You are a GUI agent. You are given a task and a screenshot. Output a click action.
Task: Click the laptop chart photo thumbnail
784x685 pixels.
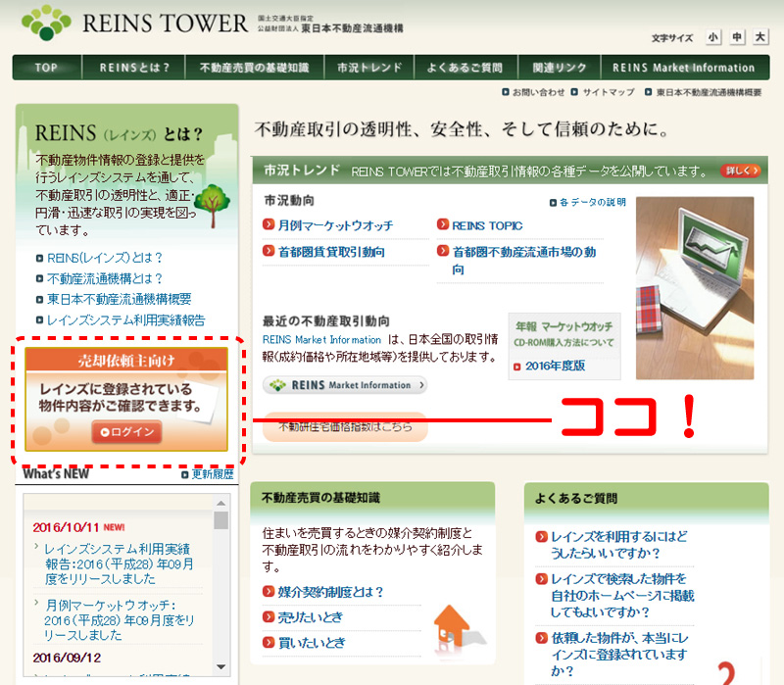tap(695, 288)
